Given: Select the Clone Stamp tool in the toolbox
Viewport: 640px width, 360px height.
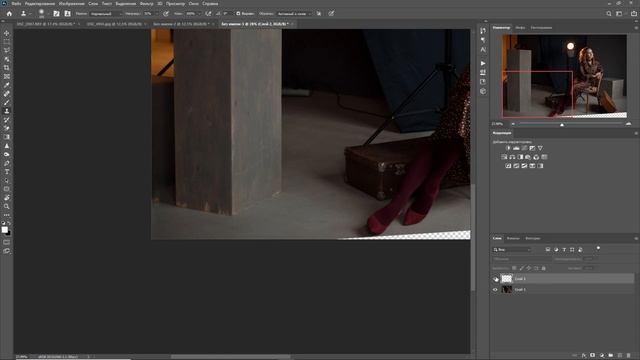Looking at the screenshot, I should coord(7,111).
